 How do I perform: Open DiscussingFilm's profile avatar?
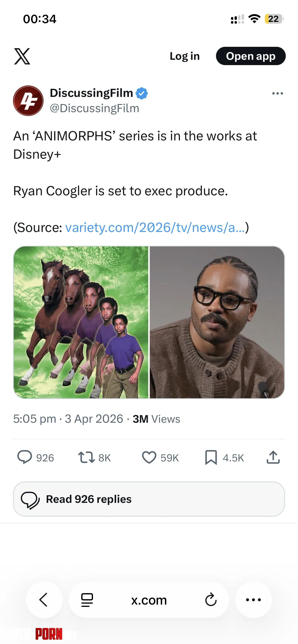click(28, 101)
